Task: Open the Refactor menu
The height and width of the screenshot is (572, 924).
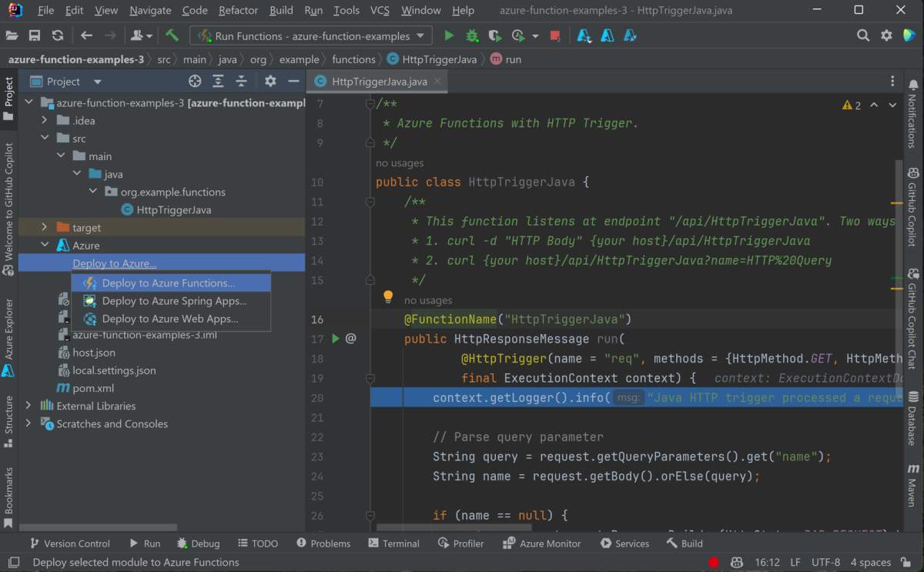Action: (238, 10)
